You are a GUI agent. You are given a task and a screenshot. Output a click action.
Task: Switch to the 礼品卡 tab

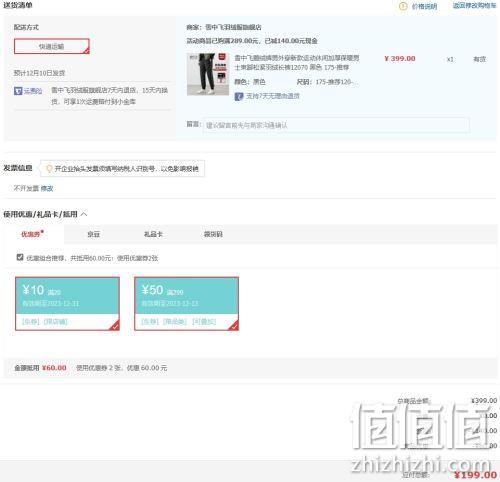153,234
